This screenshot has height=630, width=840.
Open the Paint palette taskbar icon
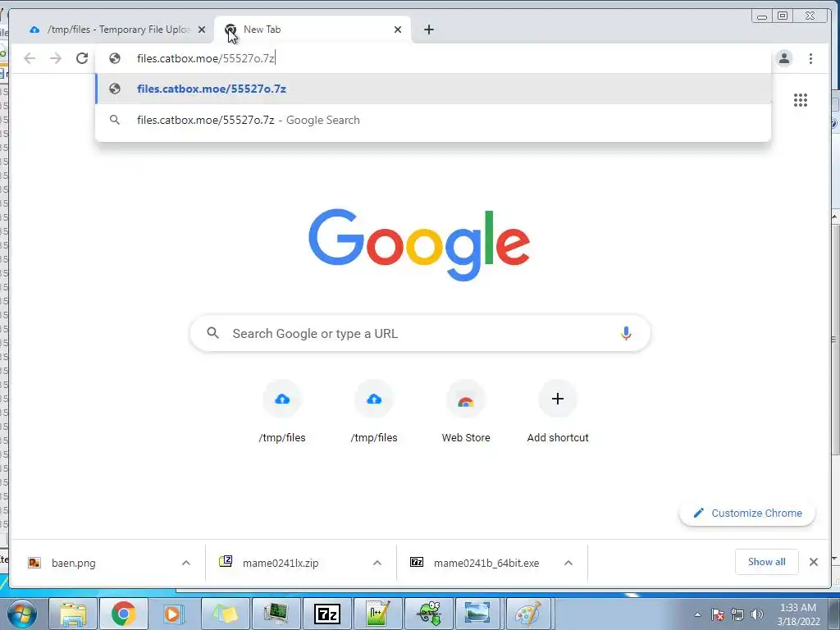529,614
